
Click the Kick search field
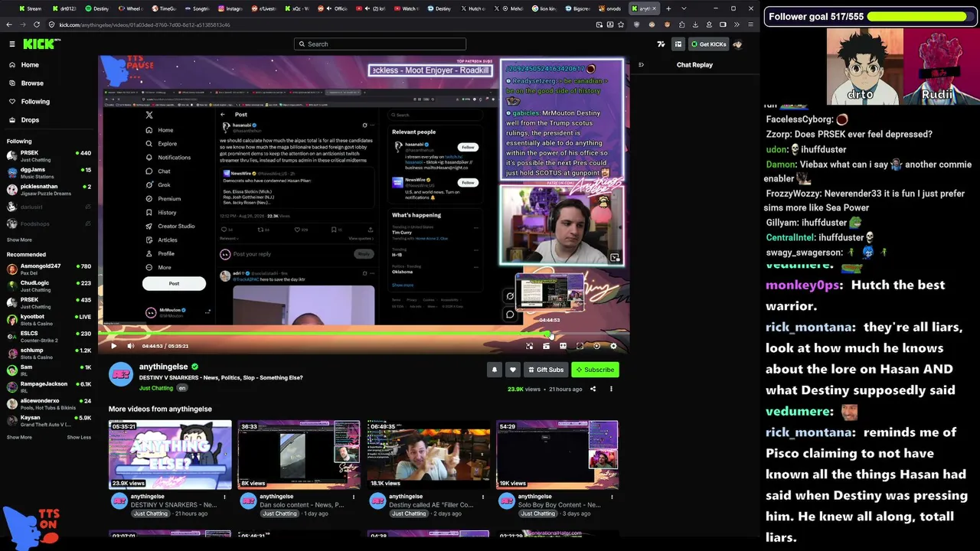click(380, 44)
